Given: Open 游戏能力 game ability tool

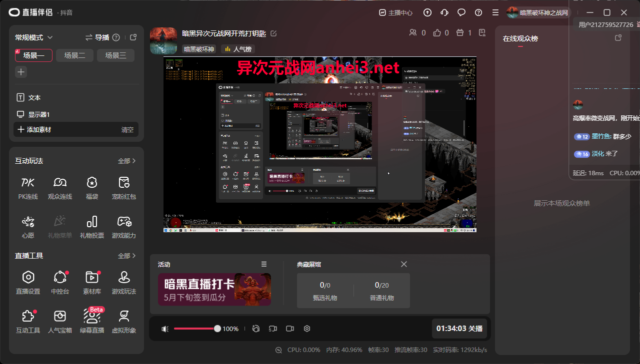Looking at the screenshot, I should coord(124,227).
